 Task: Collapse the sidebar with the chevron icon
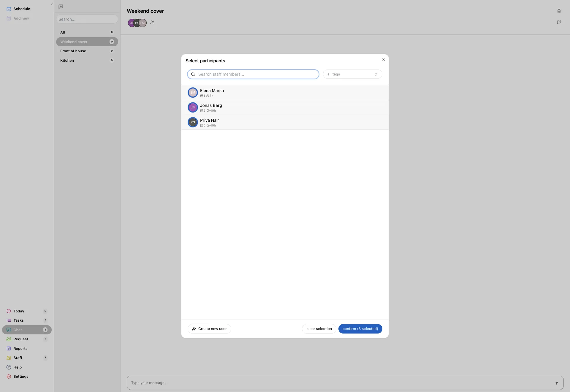(x=52, y=4)
